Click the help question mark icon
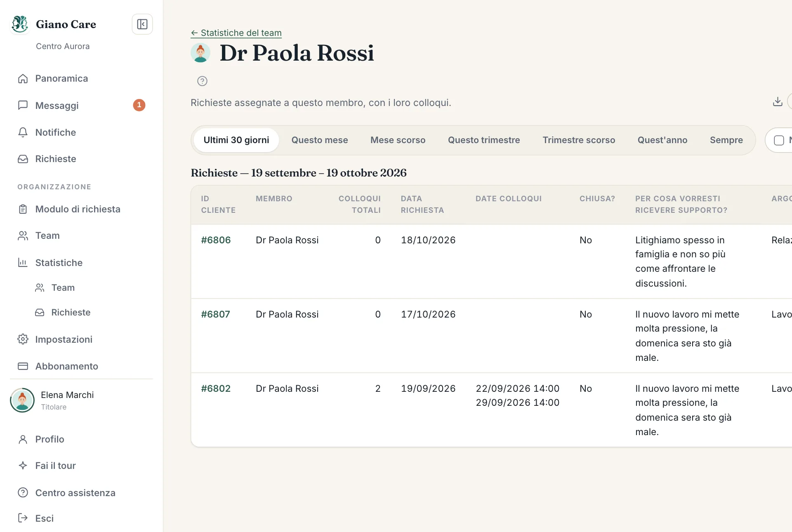The image size is (792, 532). click(x=202, y=81)
